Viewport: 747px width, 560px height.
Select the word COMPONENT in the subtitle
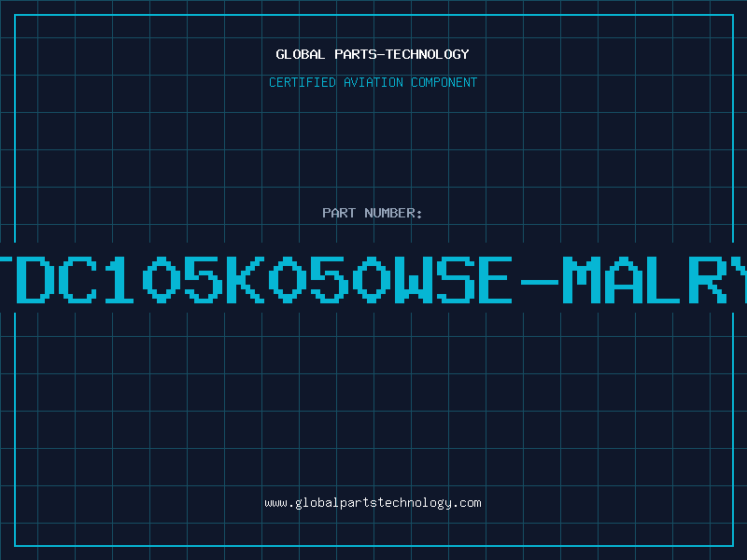[444, 82]
